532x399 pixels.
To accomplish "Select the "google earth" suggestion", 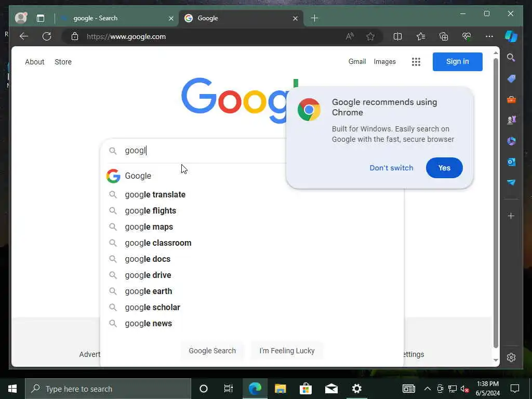I will (252, 291).
